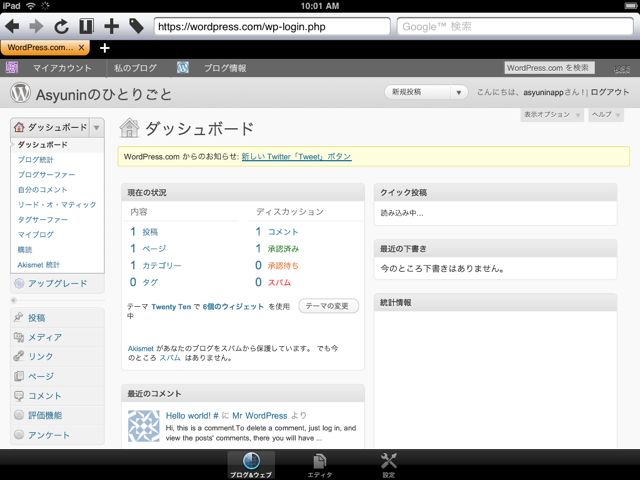Open the 新しい Twitter Tweet ボタン announcement link
The height and width of the screenshot is (480, 640).
point(296,156)
